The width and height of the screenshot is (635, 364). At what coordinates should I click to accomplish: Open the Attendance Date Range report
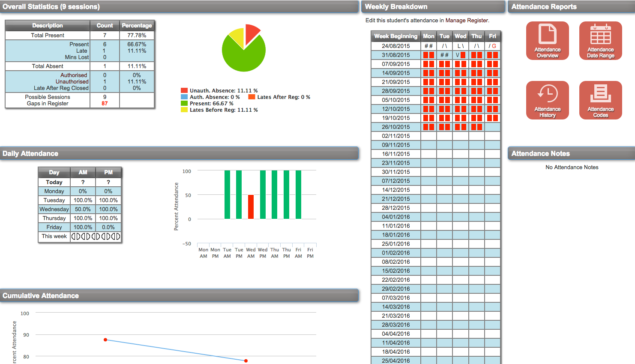click(600, 40)
